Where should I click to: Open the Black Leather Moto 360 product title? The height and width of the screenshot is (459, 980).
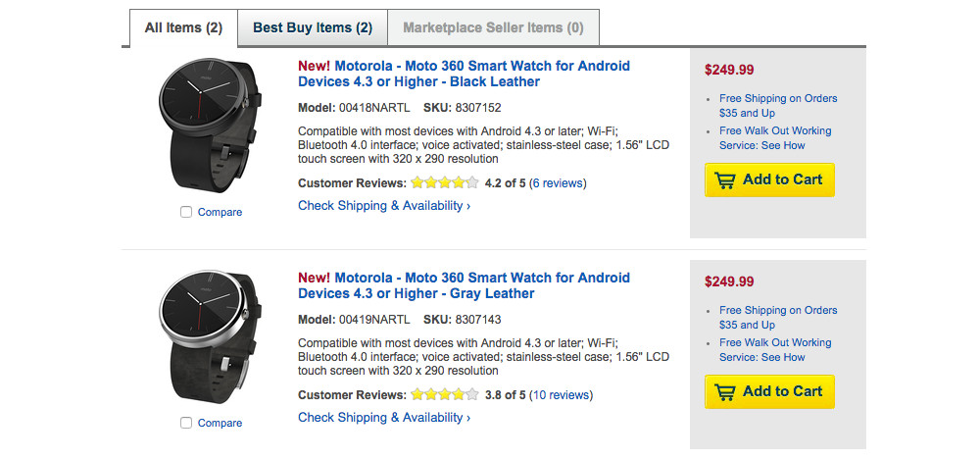pos(464,74)
